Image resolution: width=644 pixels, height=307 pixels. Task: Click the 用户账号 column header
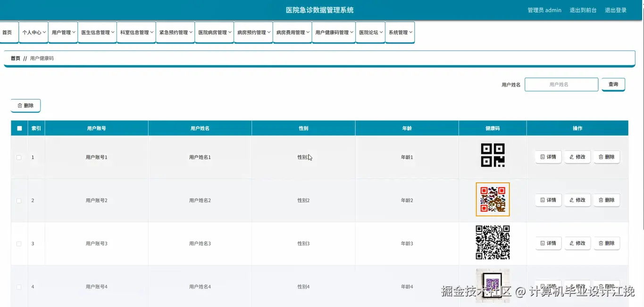click(96, 128)
